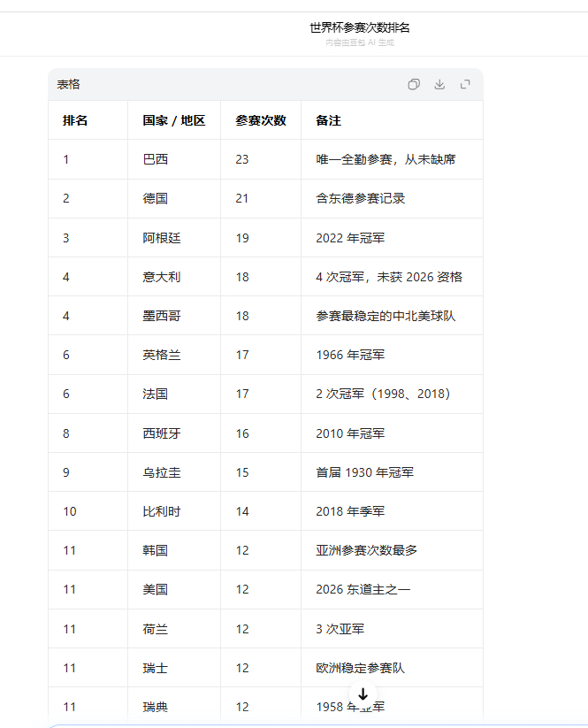Click the 15 appearances value for 乌拉圭

coord(242,472)
